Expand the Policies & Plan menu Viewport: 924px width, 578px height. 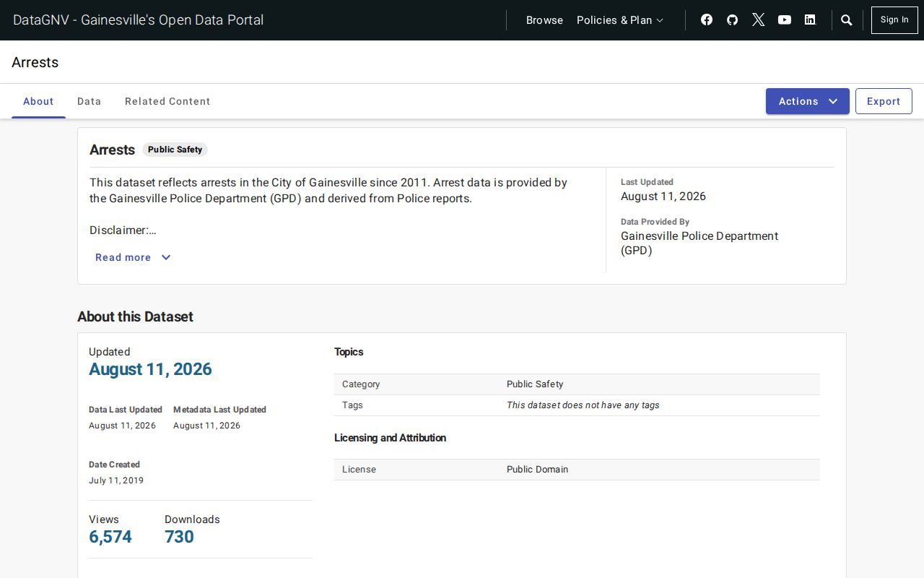coord(620,20)
